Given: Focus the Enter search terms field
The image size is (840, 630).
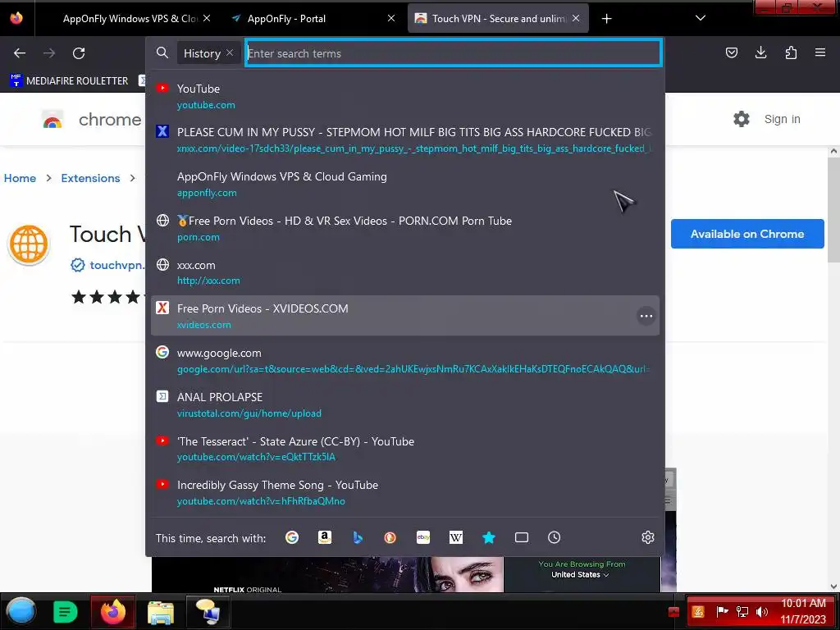Looking at the screenshot, I should point(453,53).
